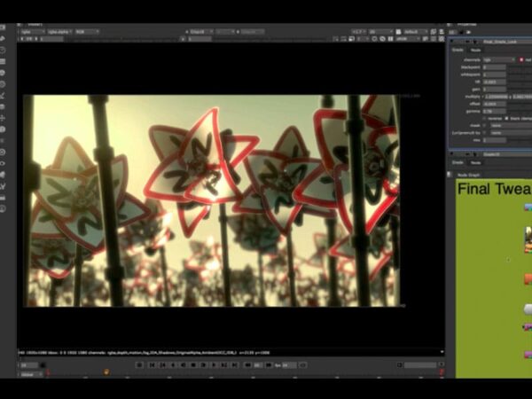Open the viewer Default camera dropdown
Image resolution: width=532 pixels, height=399 pixels.
415,32
